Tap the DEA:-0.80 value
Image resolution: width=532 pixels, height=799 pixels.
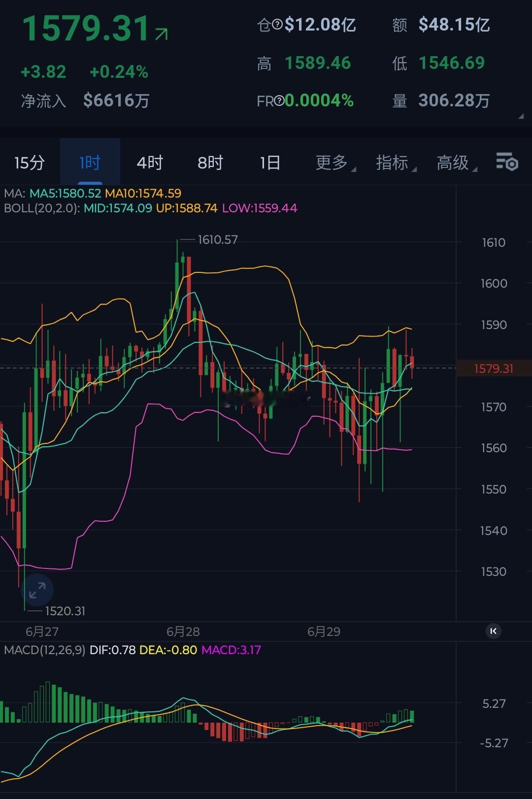pyautogui.click(x=168, y=650)
